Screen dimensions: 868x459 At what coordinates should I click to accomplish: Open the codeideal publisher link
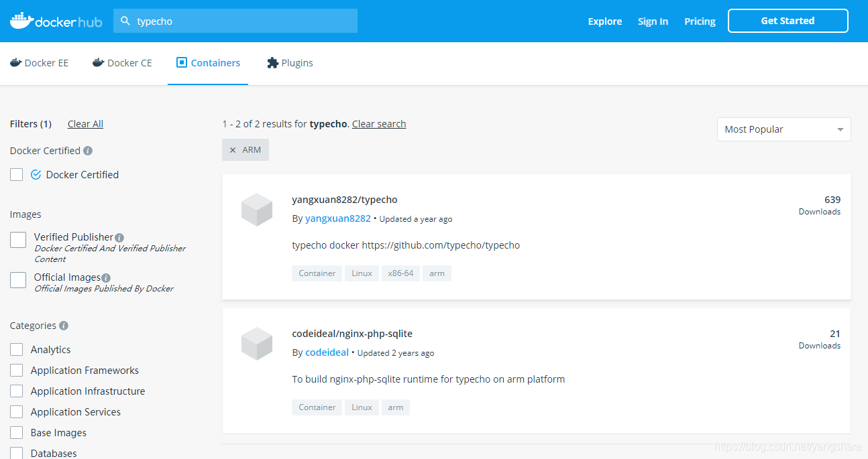pos(327,352)
